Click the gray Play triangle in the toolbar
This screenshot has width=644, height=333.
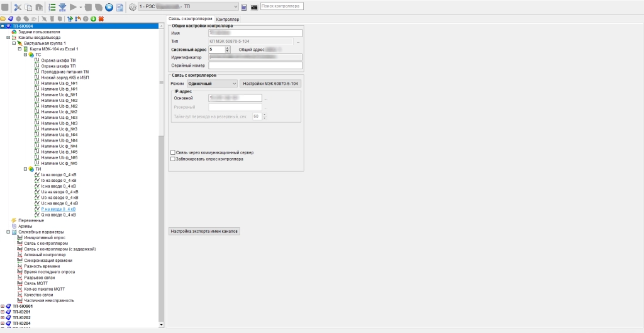point(73,7)
